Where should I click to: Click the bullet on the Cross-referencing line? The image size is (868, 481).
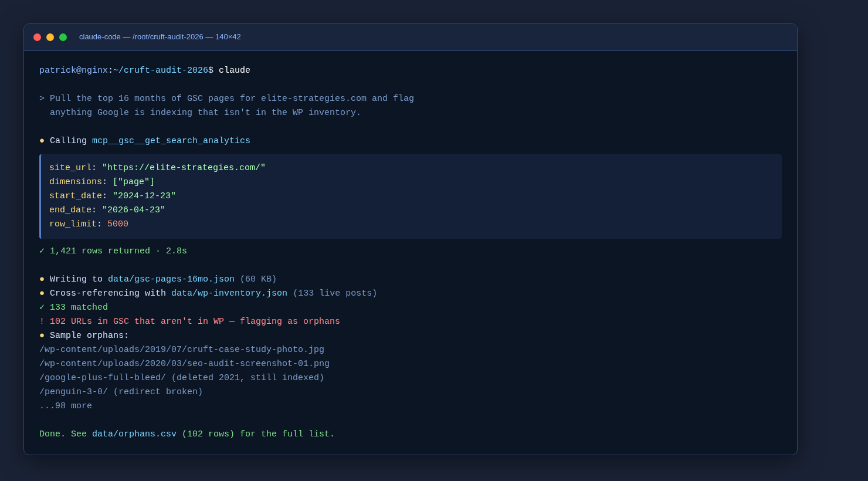[x=42, y=293]
